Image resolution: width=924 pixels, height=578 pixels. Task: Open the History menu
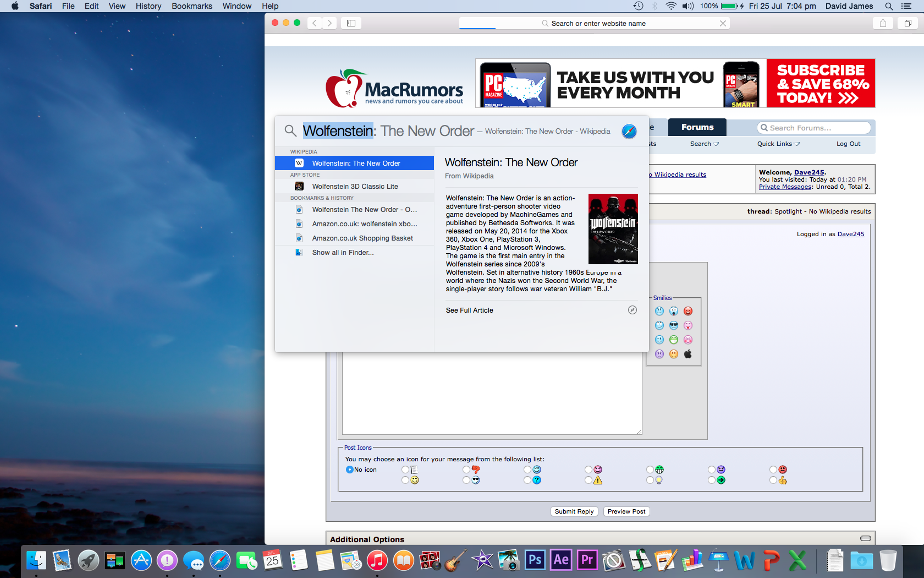click(148, 6)
